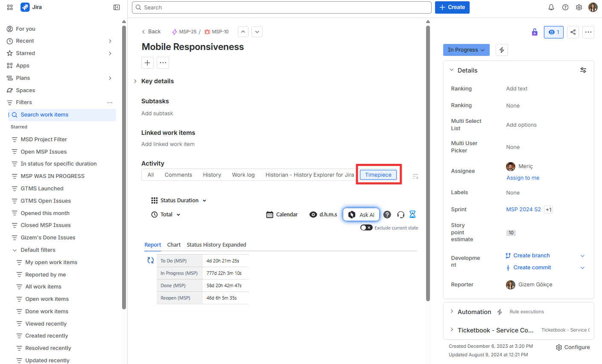
Task: Expand the Recent sidebar chevron
Action: click(110, 41)
